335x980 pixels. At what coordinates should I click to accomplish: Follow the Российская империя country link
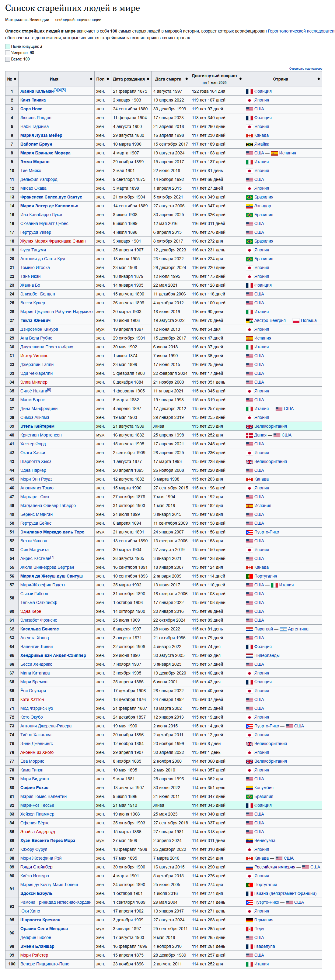275,867
